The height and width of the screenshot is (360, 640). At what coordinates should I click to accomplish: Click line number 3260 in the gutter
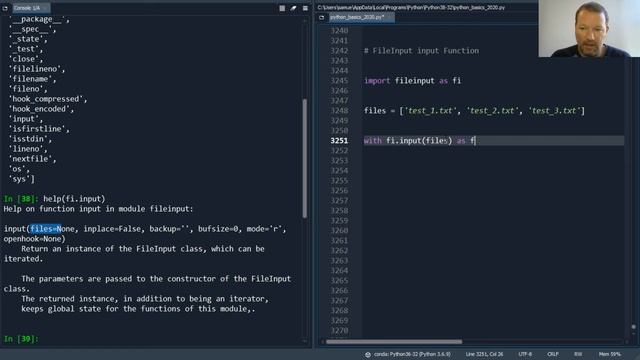(x=339, y=231)
